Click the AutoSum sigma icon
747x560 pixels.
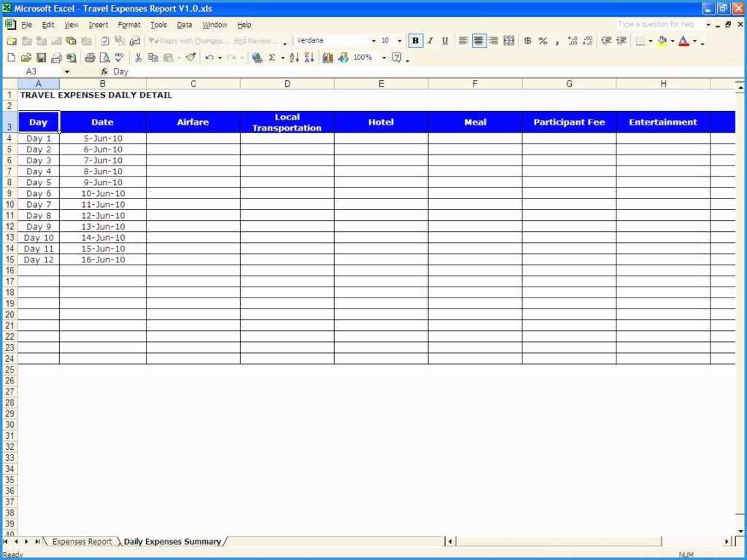point(272,58)
